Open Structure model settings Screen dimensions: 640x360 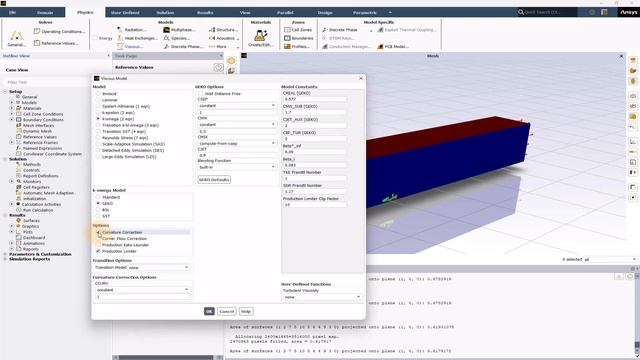pyautogui.click(x=223, y=30)
